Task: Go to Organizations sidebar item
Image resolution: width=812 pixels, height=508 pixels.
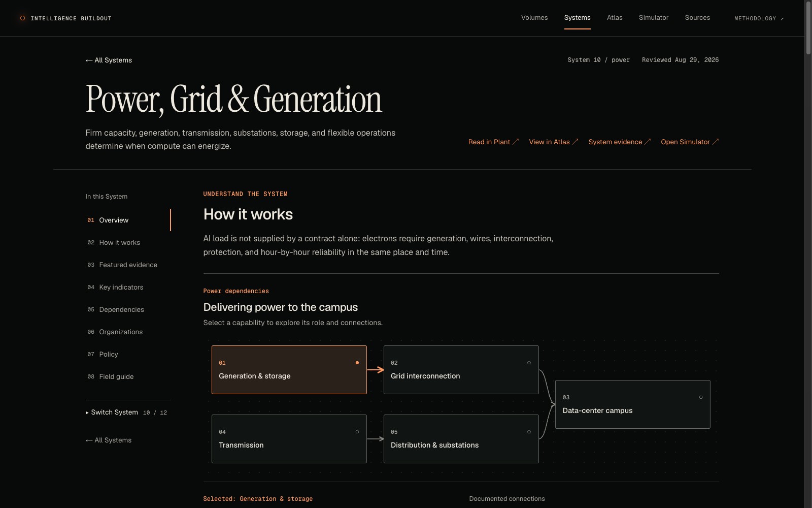Action: (x=128, y=332)
